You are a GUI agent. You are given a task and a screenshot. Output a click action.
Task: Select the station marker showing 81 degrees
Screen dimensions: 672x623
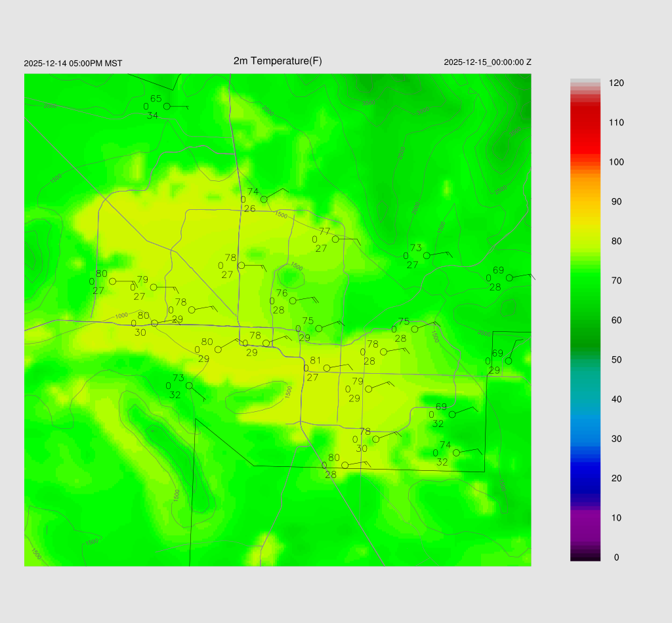(327, 369)
